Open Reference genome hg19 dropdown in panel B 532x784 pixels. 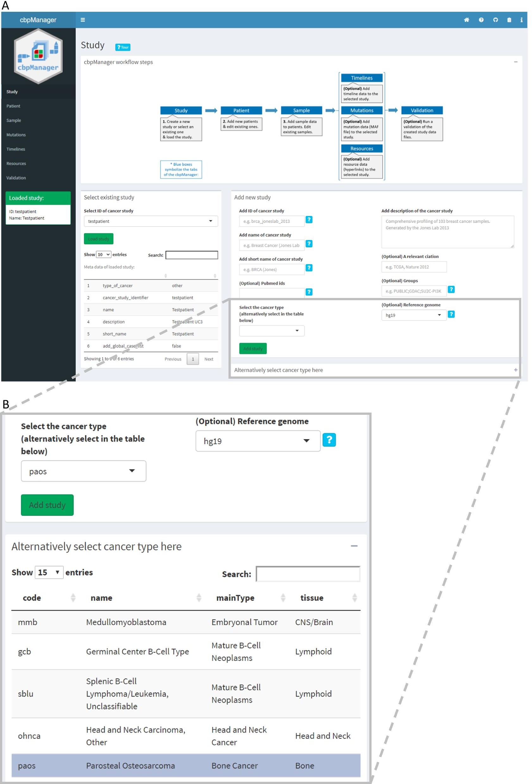[x=258, y=441]
